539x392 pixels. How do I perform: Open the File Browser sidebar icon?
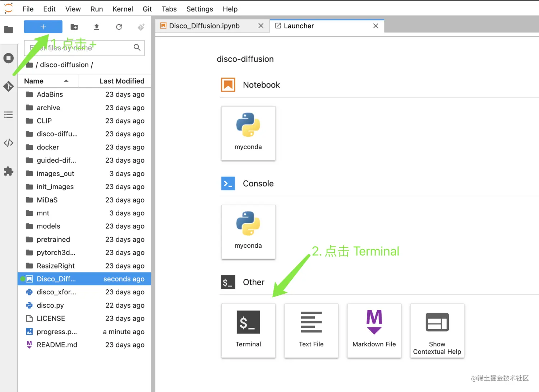(8, 29)
